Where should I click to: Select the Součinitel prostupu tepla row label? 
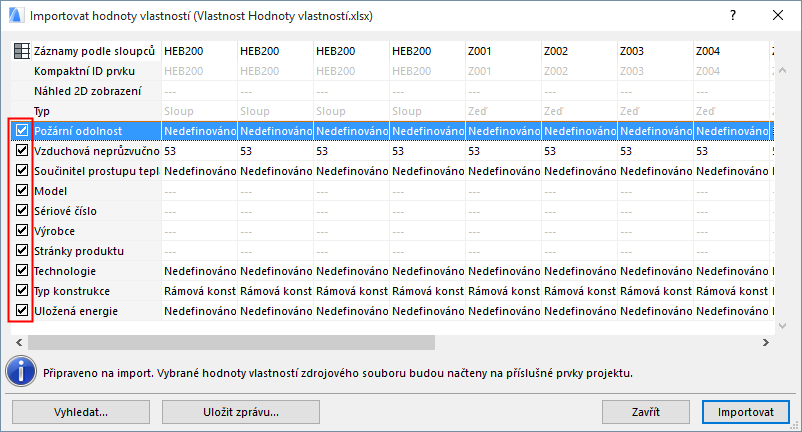(97, 171)
